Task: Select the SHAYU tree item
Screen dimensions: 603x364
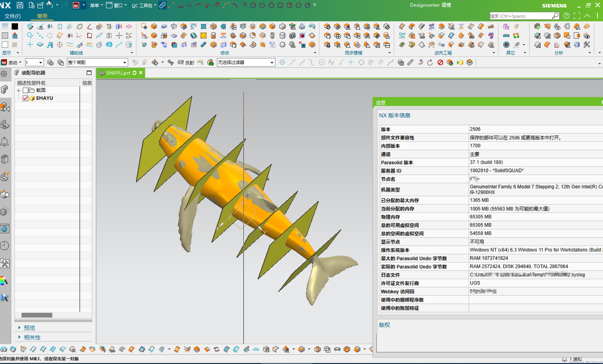Action: 45,98
